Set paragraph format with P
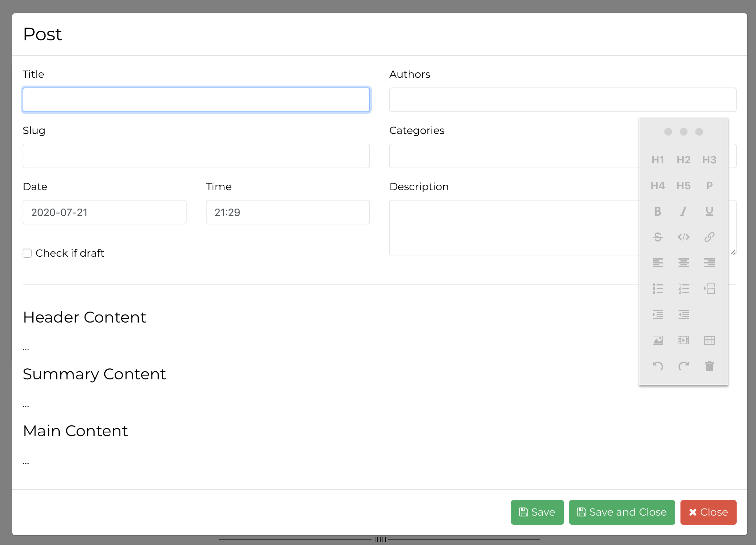Viewport: 756px width, 545px height. pyautogui.click(x=709, y=186)
